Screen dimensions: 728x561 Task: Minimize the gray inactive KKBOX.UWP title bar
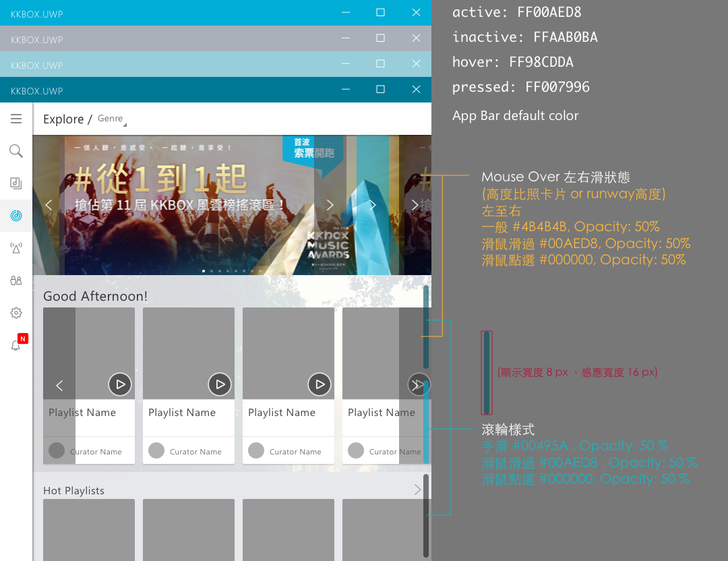[346, 38]
